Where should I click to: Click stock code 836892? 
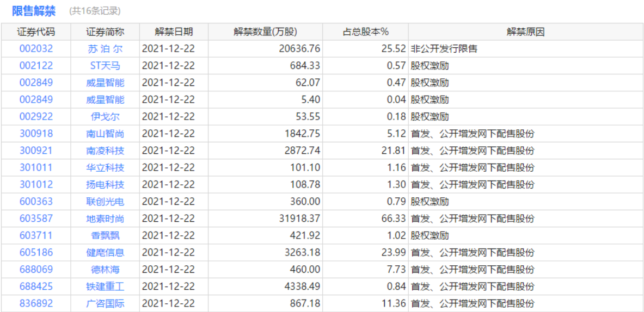pos(36,303)
